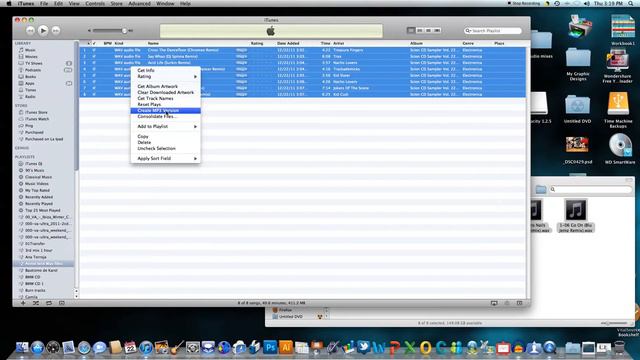Toggle repeat at bottom of iTunes
Screen dimensions: 640x360
[x=49, y=303]
